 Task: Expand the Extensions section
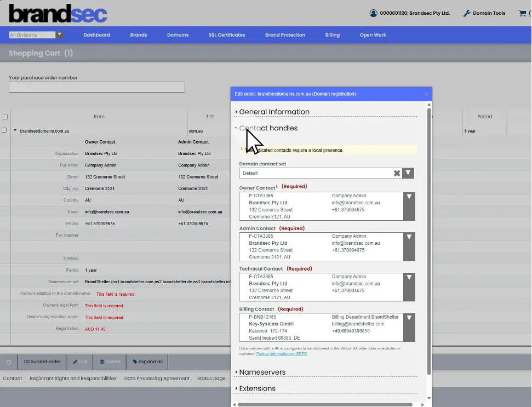257,388
